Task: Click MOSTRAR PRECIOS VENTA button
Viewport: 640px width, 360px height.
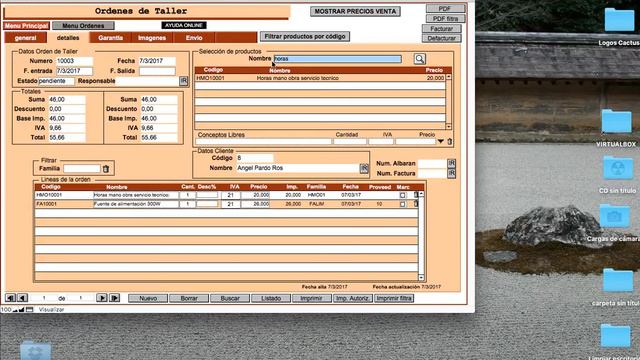Action: click(x=355, y=11)
